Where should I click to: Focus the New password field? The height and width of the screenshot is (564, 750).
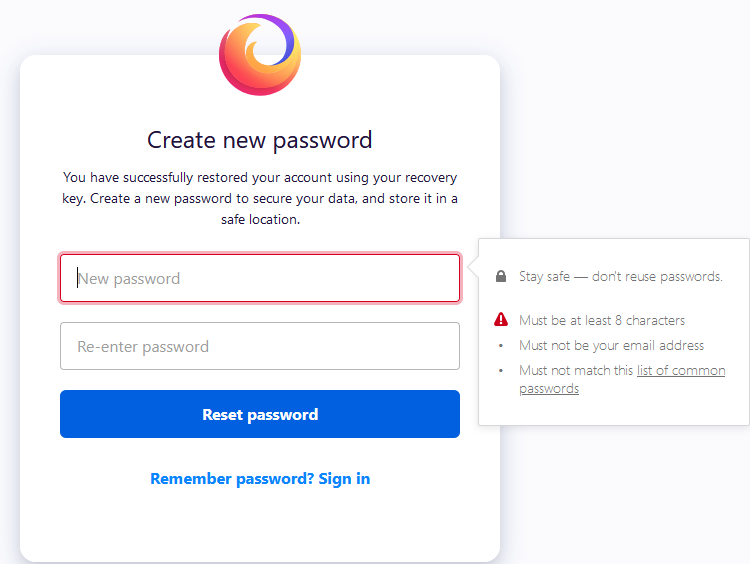(x=260, y=278)
